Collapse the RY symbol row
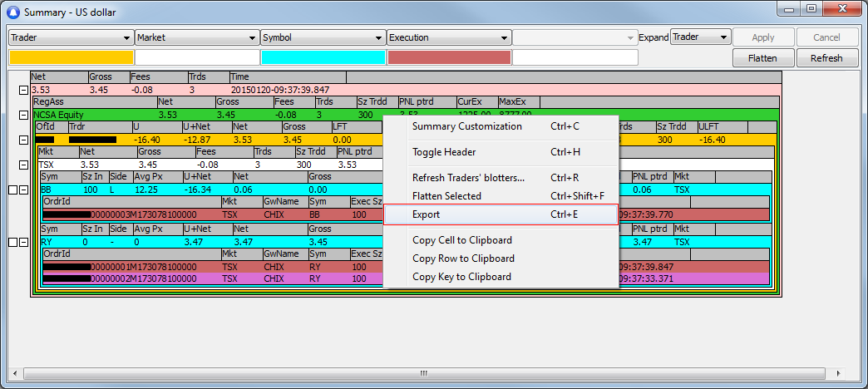This screenshot has height=389, width=868. (24, 242)
